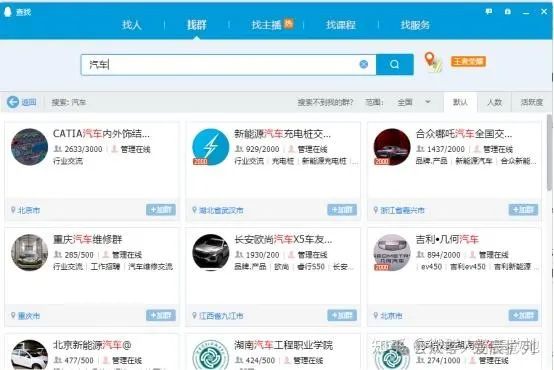
Task: Open group title 合众哪吒汽车全国交...
Action: (464, 134)
